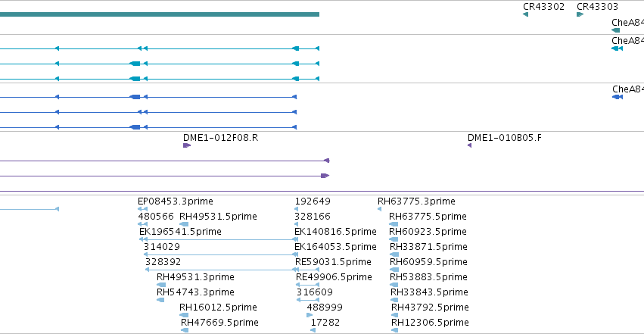Select the RE49906.5prime alignment glyph
This screenshot has width=644, height=334.
pyautogui.click(x=308, y=285)
